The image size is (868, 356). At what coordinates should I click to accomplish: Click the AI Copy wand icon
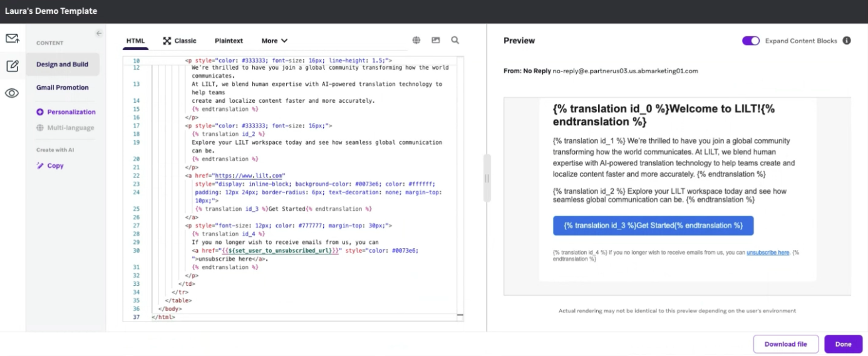coord(40,166)
